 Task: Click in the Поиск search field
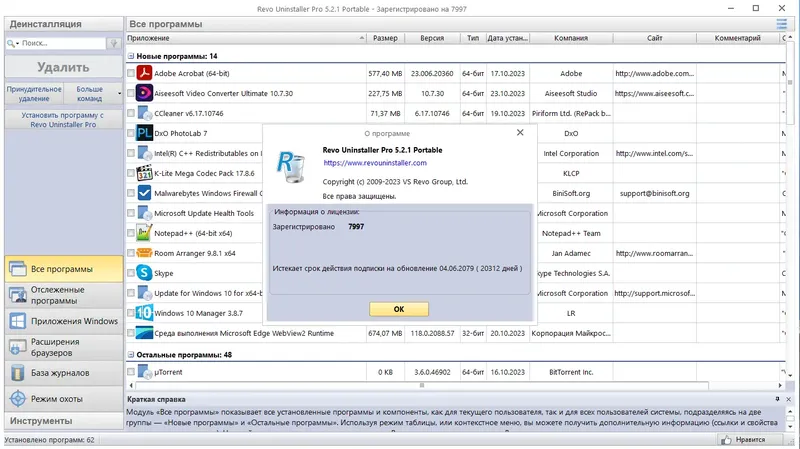click(x=63, y=43)
